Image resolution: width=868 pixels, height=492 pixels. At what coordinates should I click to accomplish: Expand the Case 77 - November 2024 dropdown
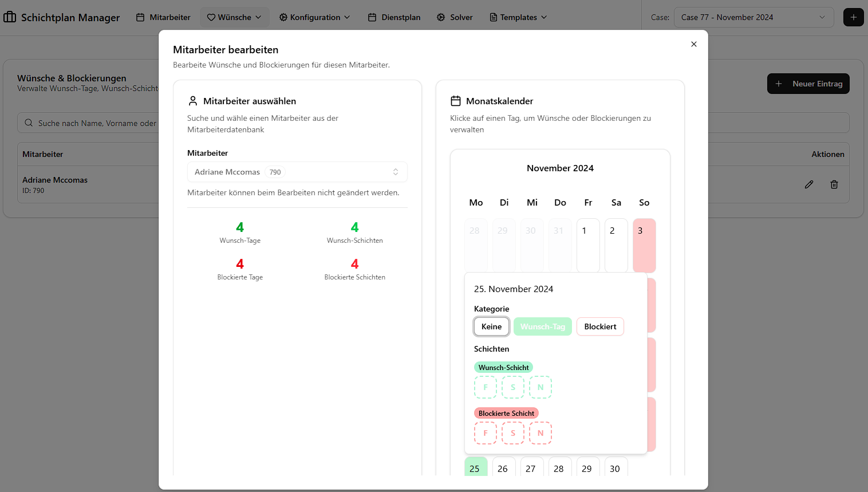[x=753, y=17]
